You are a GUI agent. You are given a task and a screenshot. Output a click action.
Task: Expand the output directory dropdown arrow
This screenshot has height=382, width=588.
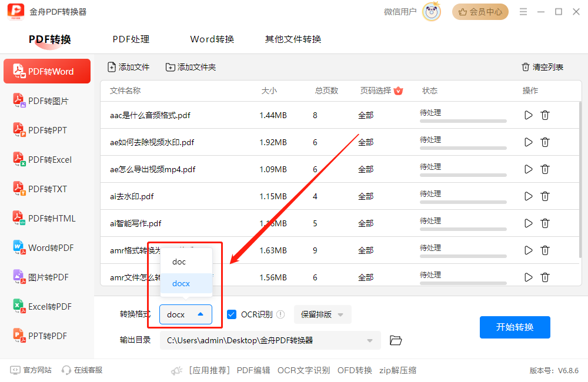click(370, 340)
